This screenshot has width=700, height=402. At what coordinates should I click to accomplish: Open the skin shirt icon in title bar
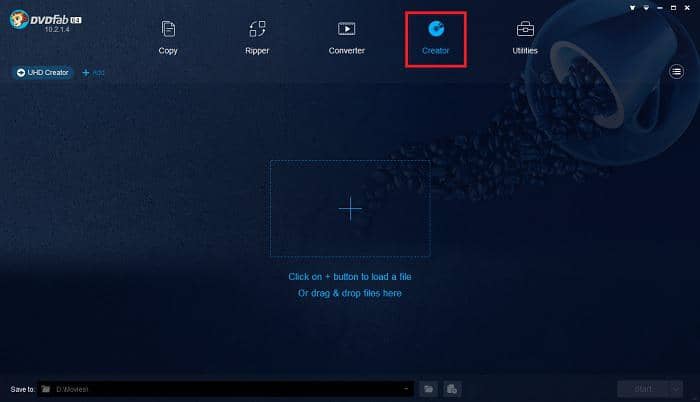click(633, 8)
